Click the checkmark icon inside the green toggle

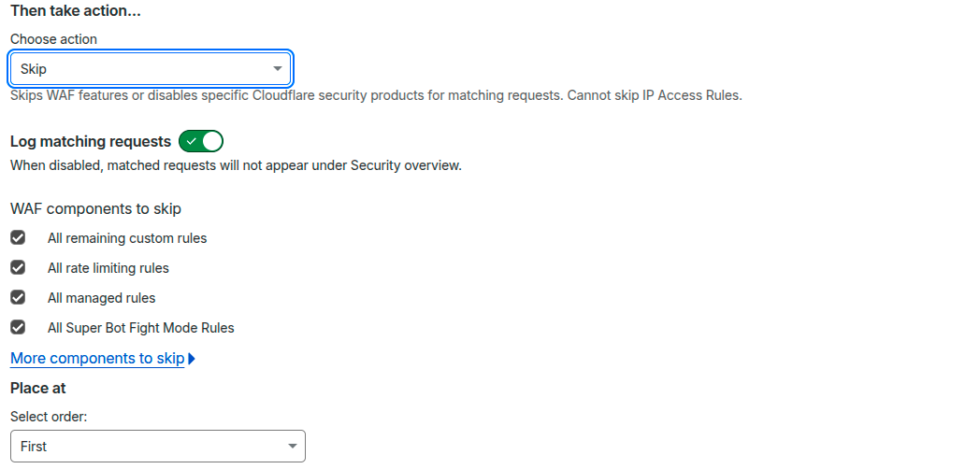coord(192,141)
